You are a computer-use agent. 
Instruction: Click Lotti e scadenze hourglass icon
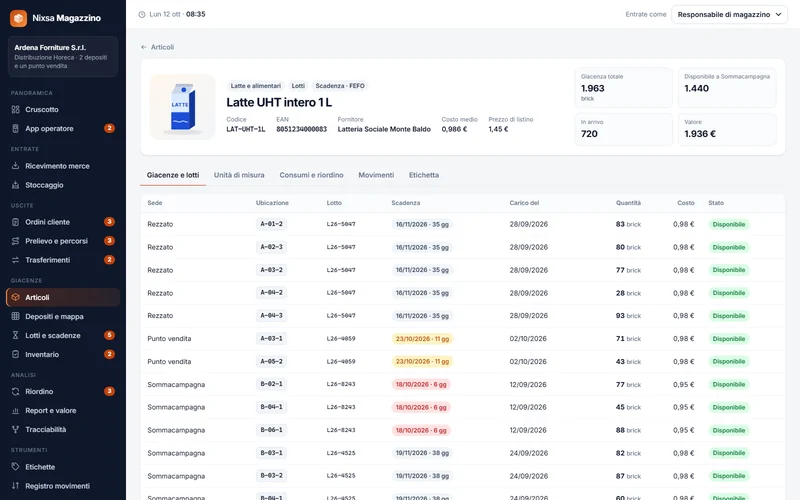(15, 335)
